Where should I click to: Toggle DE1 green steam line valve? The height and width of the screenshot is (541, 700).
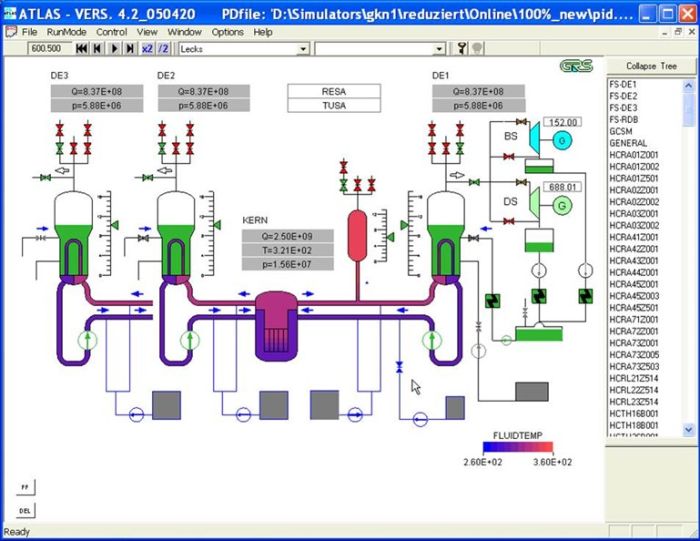[475, 182]
